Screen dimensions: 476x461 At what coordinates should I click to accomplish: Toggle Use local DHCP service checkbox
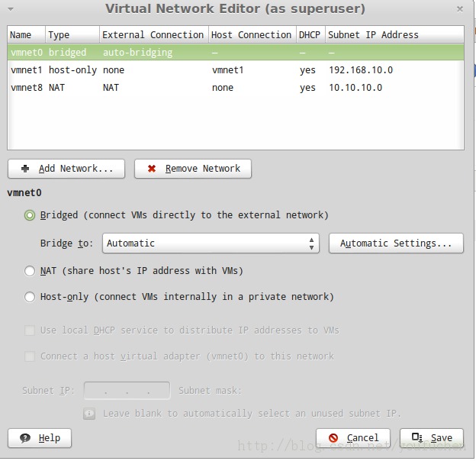(30, 330)
